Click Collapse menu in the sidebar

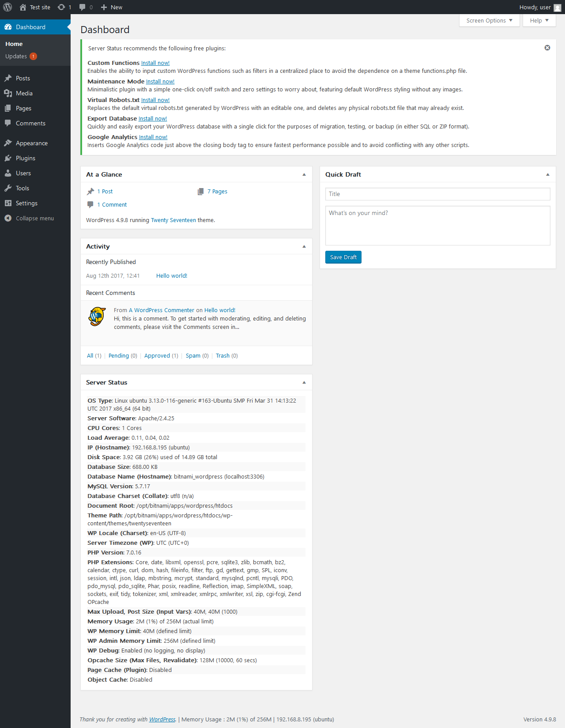coord(35,218)
